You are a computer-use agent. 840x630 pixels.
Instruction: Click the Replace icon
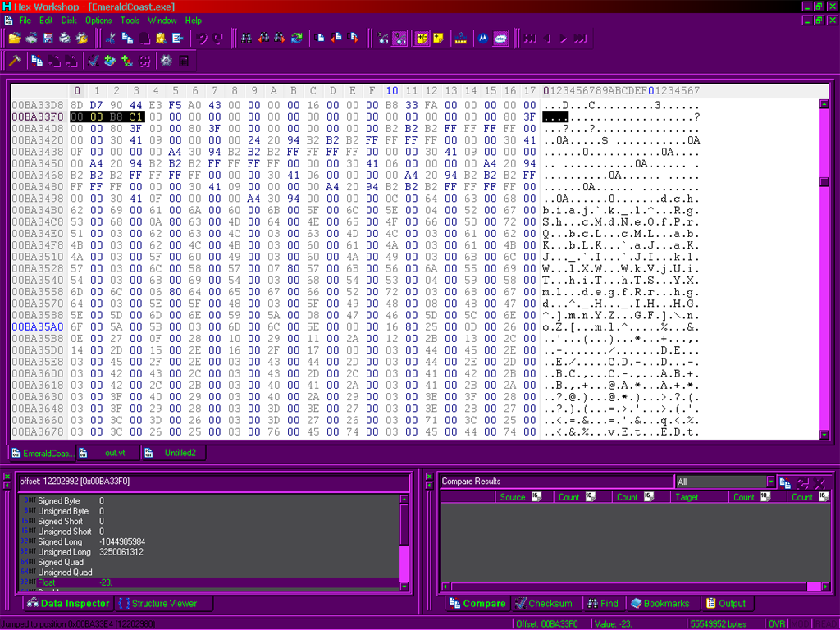point(297,38)
